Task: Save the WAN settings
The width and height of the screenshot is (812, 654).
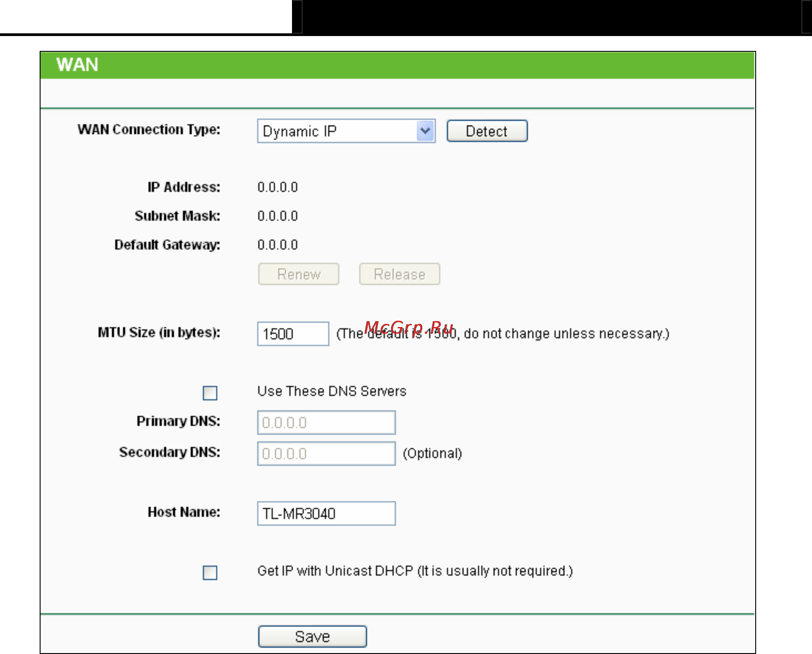Action: coord(313,636)
